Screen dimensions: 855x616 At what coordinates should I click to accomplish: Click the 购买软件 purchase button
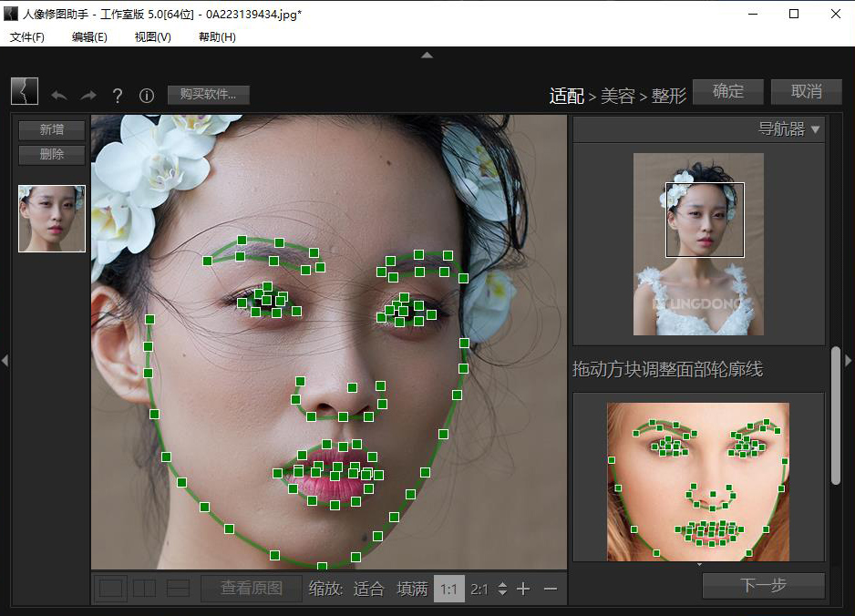[208, 94]
